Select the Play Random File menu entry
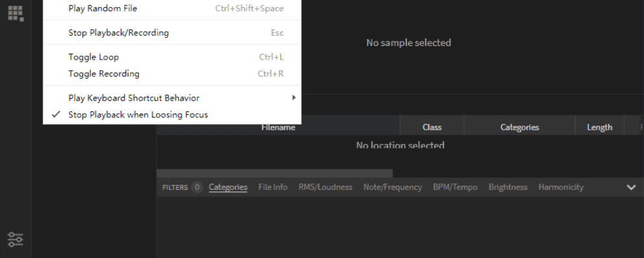The width and height of the screenshot is (644, 258). coord(172,8)
